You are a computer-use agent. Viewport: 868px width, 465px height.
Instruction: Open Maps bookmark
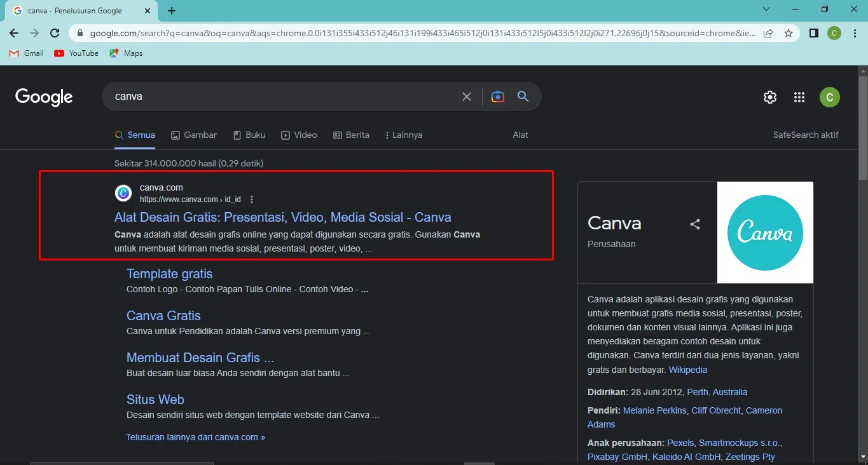tap(126, 53)
